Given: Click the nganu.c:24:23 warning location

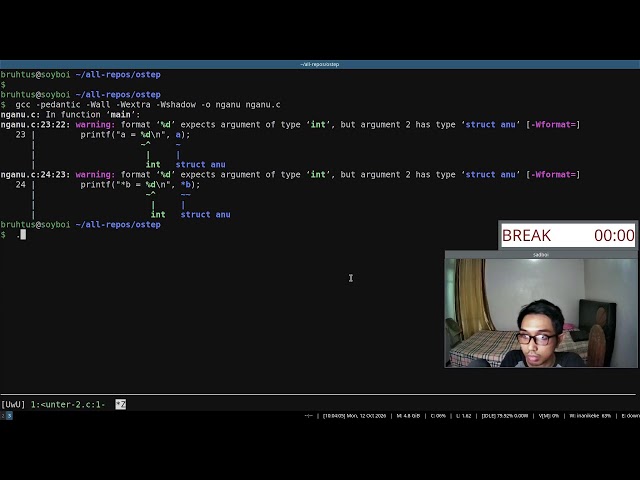Looking at the screenshot, I should [36, 175].
